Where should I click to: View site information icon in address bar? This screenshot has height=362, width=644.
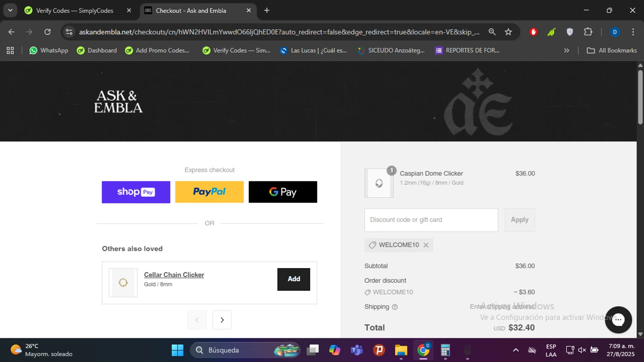coord(69,32)
